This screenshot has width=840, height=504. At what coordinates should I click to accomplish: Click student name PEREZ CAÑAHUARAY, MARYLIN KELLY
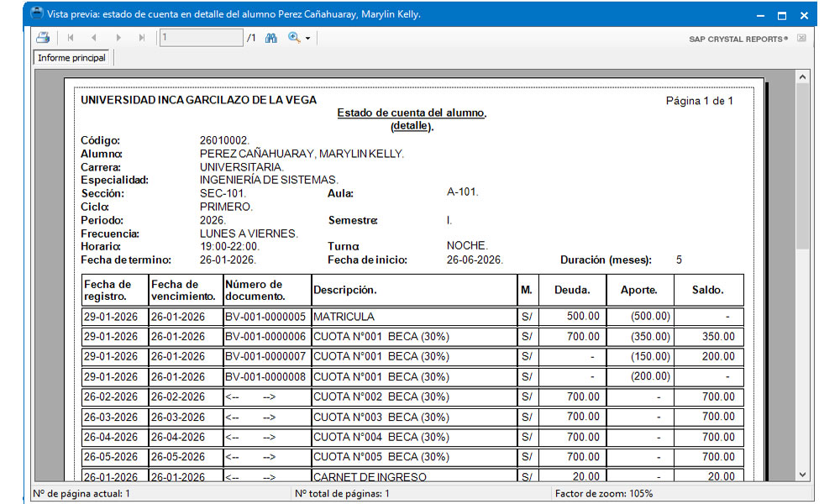click(302, 154)
